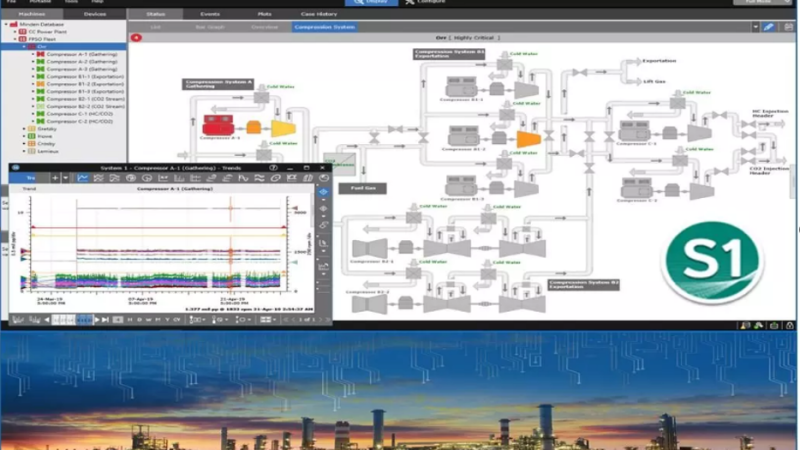Image resolution: width=800 pixels, height=450 pixels.
Task: Click the red alarm indicator above diagram
Action: (136, 37)
